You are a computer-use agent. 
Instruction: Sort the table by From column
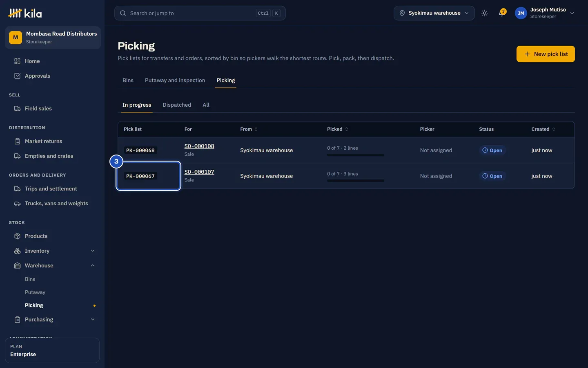click(249, 129)
